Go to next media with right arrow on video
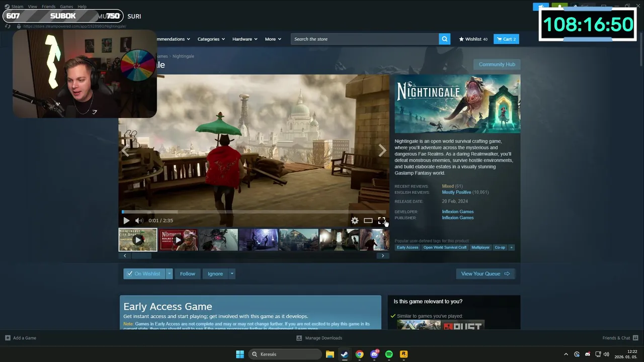This screenshot has width=644, height=362. click(382, 150)
